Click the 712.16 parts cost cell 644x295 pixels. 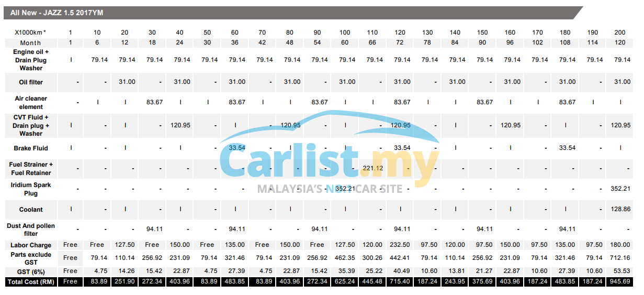click(619, 257)
